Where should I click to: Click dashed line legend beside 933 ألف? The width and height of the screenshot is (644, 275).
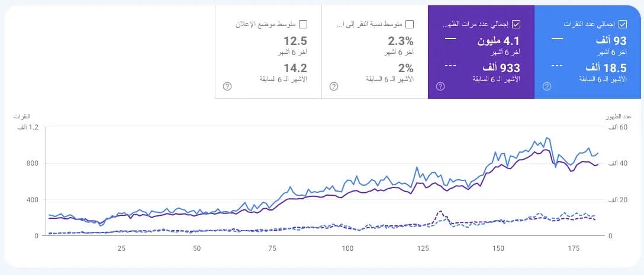coord(450,66)
